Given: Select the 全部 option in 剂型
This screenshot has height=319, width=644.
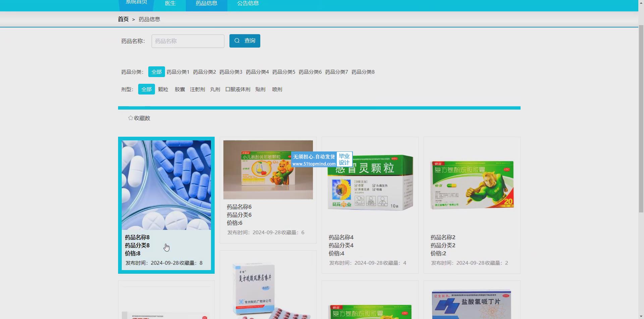Looking at the screenshot, I should (x=146, y=89).
